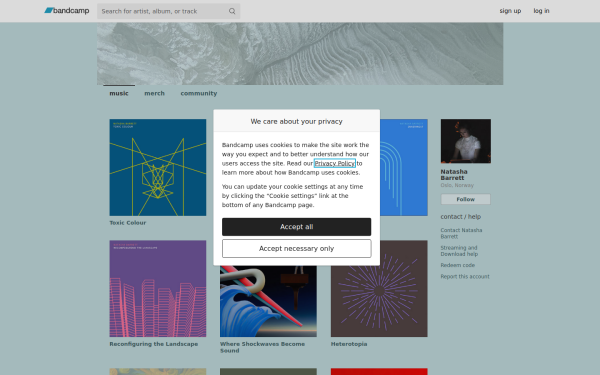Click the Natasha Barrett artist name
The width and height of the screenshot is (600, 375).
pyautogui.click(x=454, y=175)
